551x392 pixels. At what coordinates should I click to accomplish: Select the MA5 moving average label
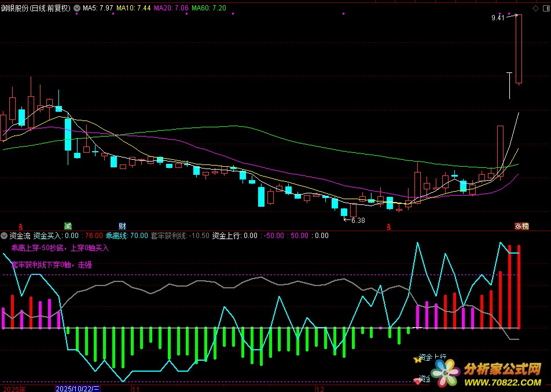point(98,9)
